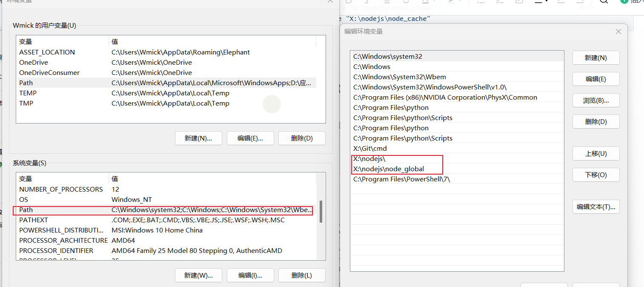
Task: Move the entry up with 上移(U)
Action: click(x=596, y=154)
